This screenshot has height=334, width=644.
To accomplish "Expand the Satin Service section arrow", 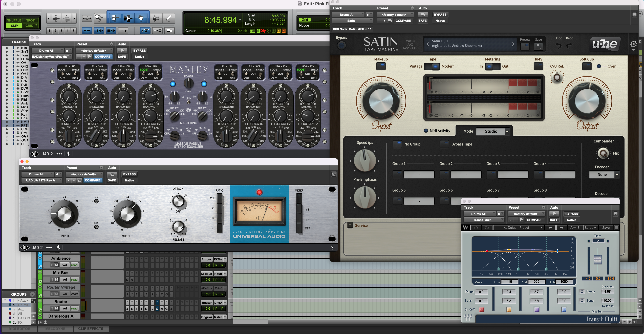I will tap(350, 225).
